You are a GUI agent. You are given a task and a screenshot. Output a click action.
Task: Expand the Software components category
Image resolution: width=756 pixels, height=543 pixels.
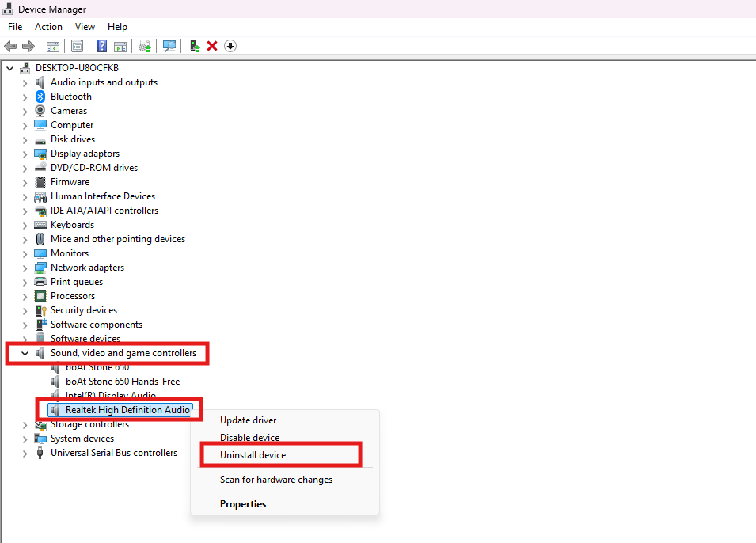[x=25, y=325]
